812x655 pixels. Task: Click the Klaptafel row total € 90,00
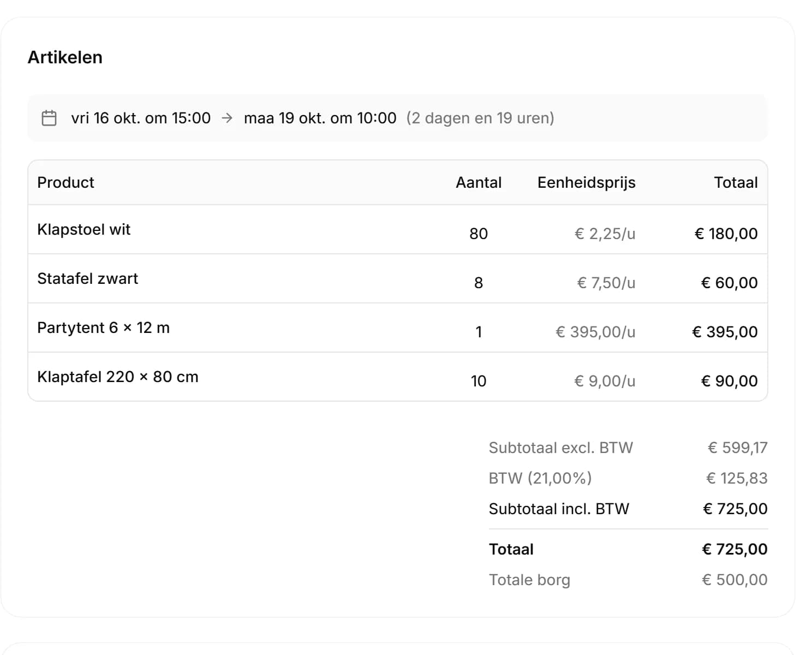[x=729, y=381]
